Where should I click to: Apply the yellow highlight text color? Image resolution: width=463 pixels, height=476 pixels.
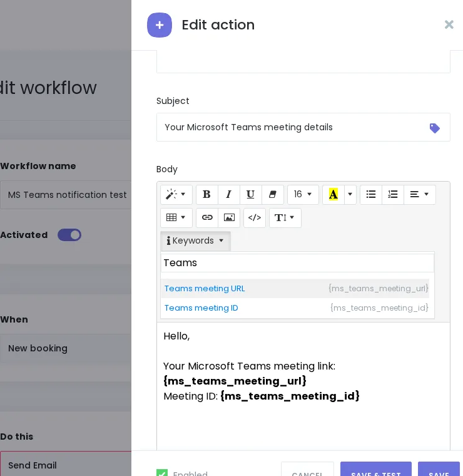tap(333, 194)
